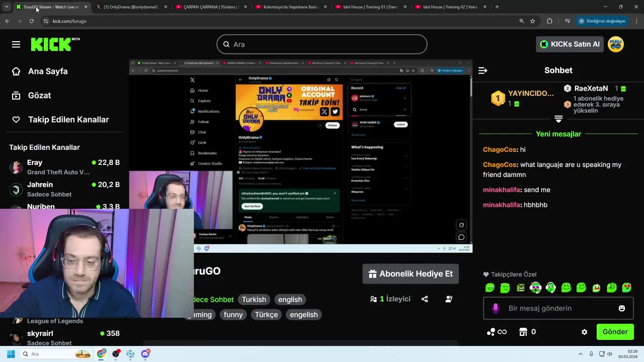Insert the angry square green emote
This screenshot has width=644, height=362.
520,288
